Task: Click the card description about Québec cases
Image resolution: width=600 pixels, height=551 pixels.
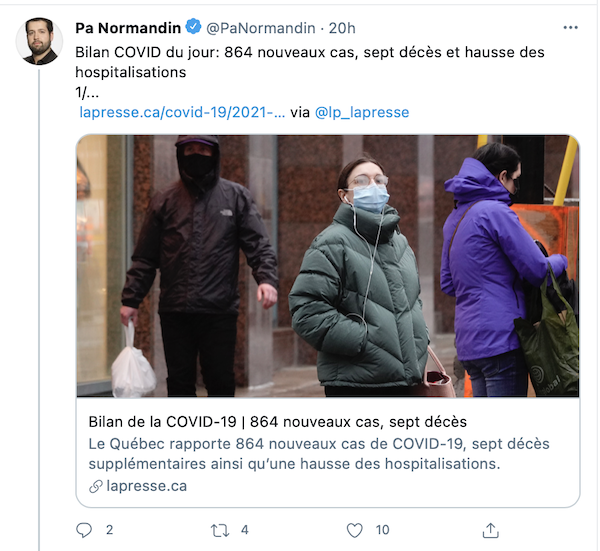Action: [x=319, y=454]
